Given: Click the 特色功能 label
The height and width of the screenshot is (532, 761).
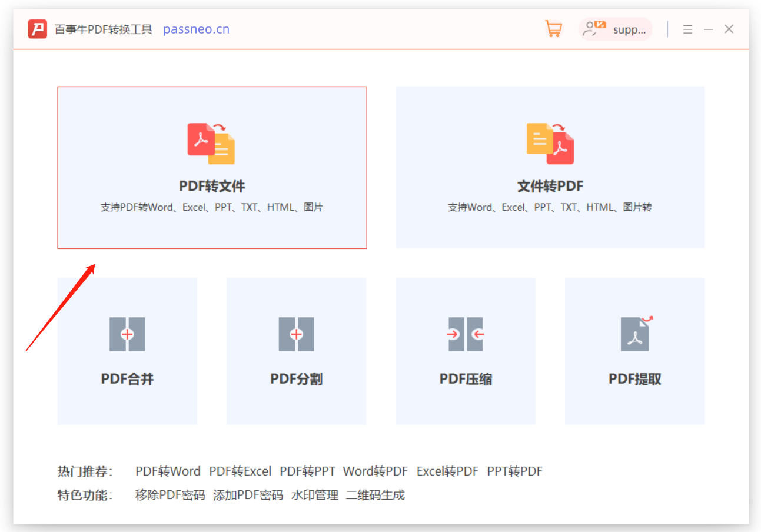Looking at the screenshot, I should click(x=85, y=495).
